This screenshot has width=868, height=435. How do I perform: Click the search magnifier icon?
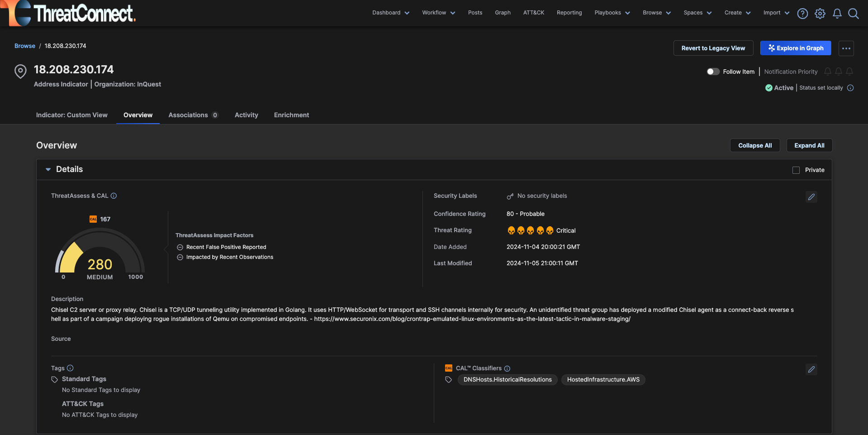[x=854, y=14]
